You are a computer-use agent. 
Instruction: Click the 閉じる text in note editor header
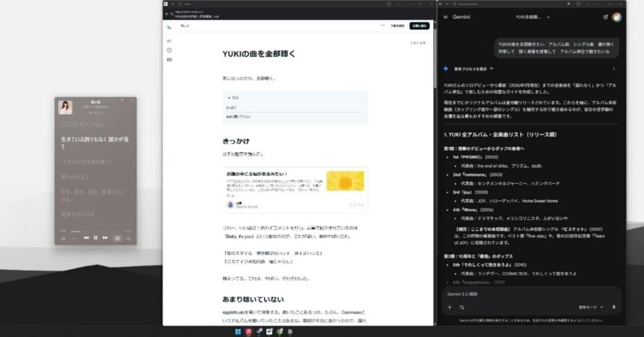tap(185, 26)
